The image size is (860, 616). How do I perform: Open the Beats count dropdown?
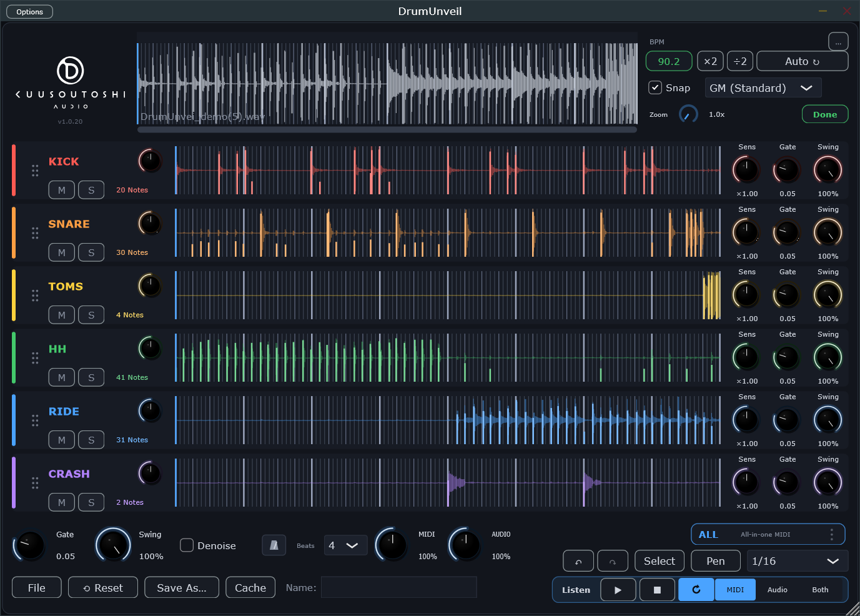coord(345,545)
